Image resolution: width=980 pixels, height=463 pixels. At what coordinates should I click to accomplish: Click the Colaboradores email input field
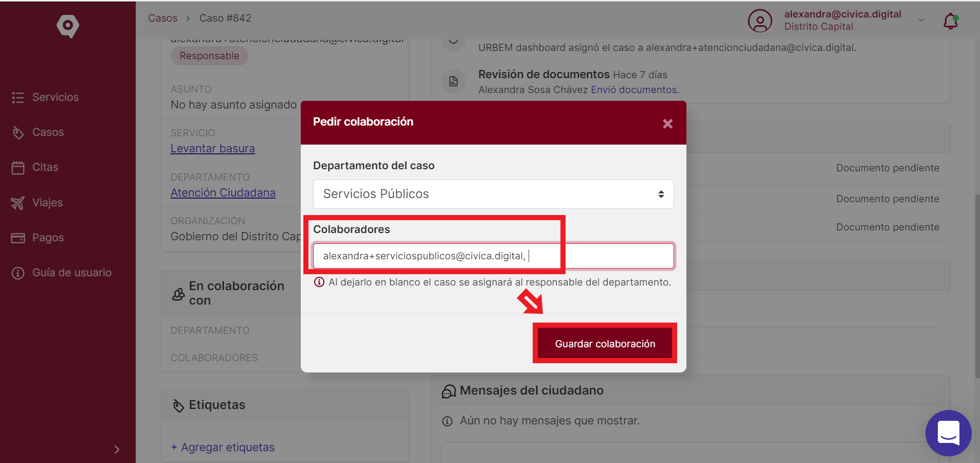pos(493,256)
